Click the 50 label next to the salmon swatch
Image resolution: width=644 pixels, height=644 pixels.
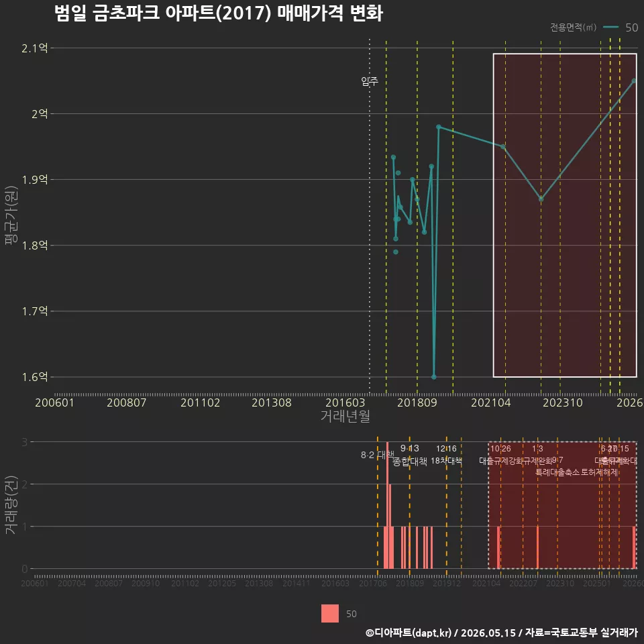pos(351,614)
